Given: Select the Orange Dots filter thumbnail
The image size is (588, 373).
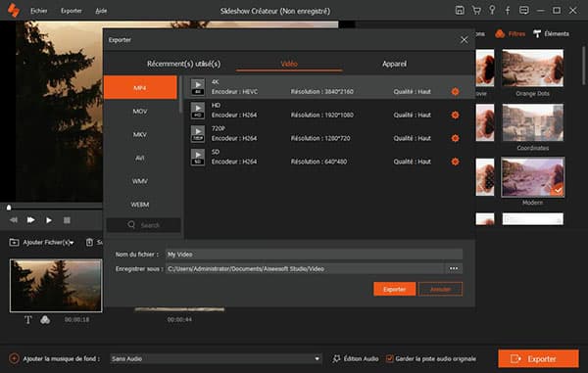Looking at the screenshot, I should pyautogui.click(x=532, y=69).
